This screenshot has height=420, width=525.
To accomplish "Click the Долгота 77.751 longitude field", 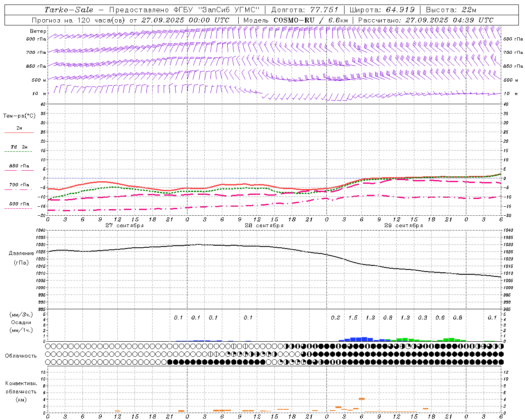I will pyautogui.click(x=305, y=10).
